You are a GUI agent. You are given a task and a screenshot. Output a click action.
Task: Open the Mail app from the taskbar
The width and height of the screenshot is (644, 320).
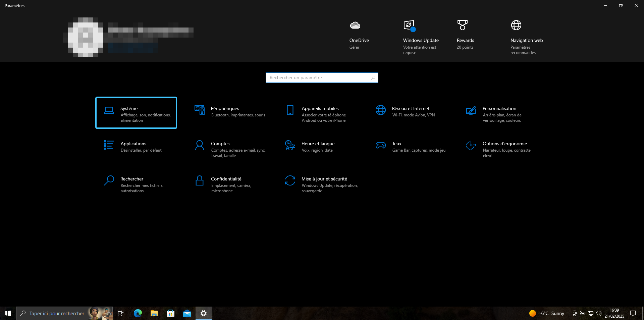coord(187,313)
